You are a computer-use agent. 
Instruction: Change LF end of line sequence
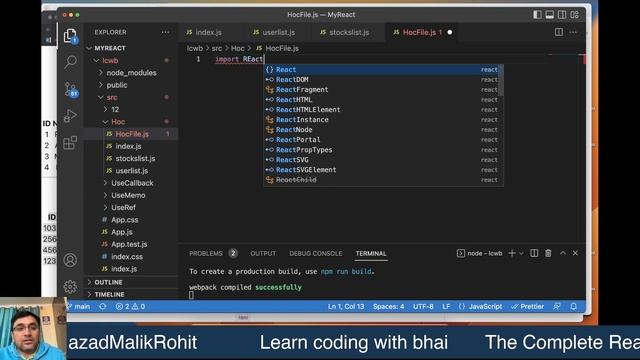[446, 307]
